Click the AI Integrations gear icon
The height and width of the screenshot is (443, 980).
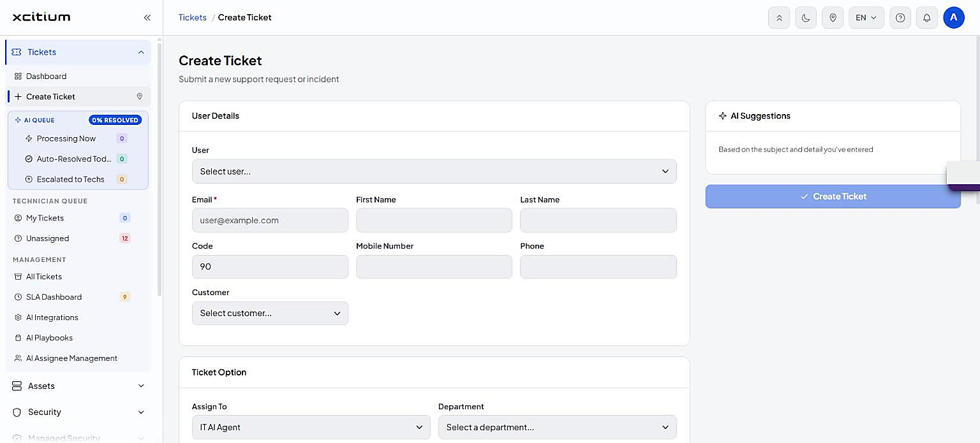(x=18, y=317)
